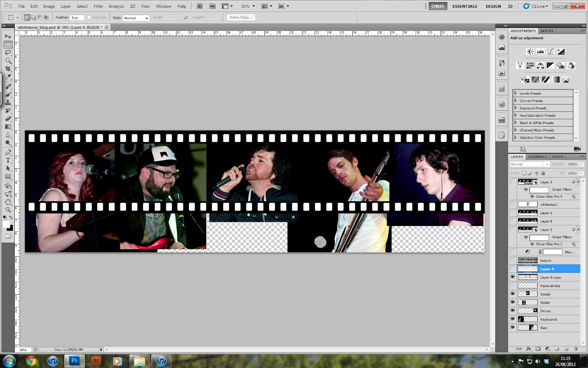Open the Filter menu
This screenshot has height=368, width=588.
pos(98,6)
